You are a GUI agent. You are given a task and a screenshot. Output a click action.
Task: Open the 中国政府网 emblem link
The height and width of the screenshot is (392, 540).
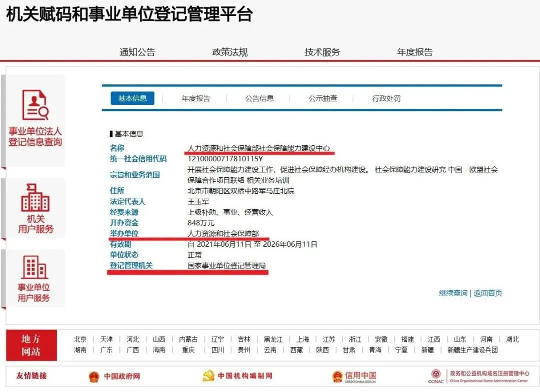[x=93, y=377]
